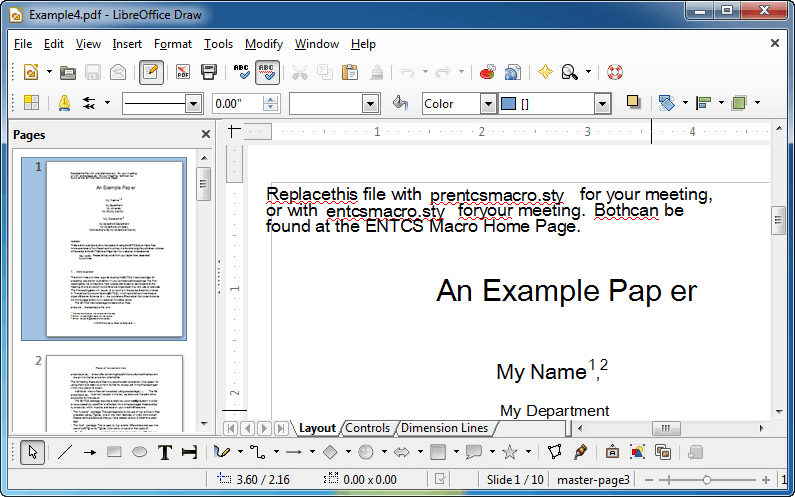Click the Line properties pen icon
Screen dimensions: 795x497
coord(64,103)
